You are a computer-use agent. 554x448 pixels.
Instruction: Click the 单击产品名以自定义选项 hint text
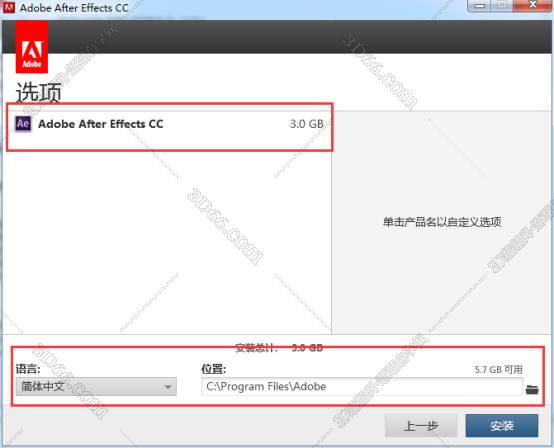442,222
